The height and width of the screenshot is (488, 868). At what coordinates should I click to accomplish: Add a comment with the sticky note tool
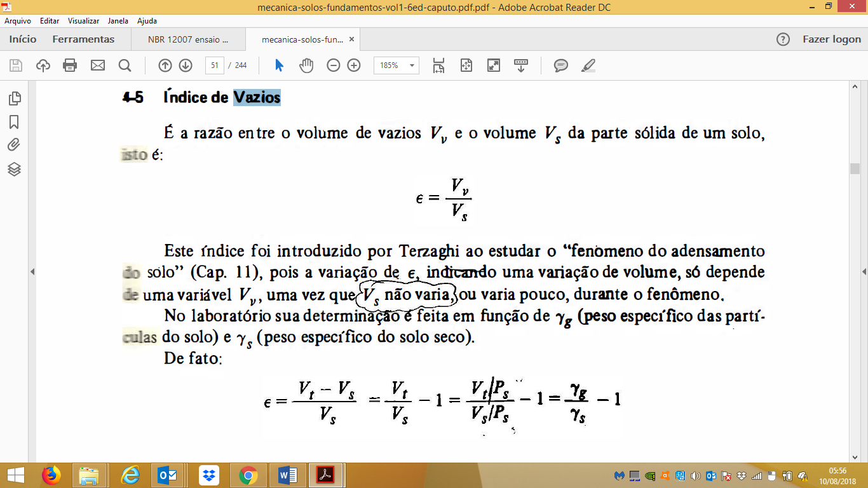click(x=560, y=65)
